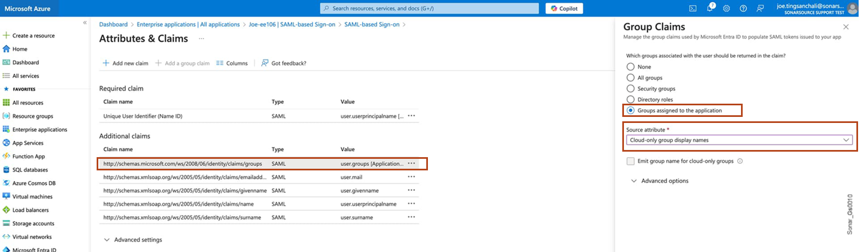The image size is (868, 252).
Task: Click the Dashboard breadcrumb link
Action: [113, 24]
